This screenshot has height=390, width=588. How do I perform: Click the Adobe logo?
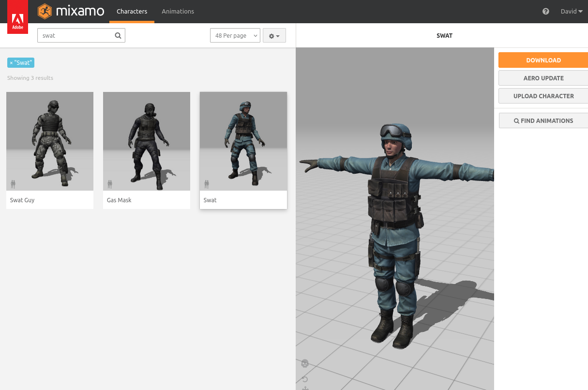(x=17, y=17)
